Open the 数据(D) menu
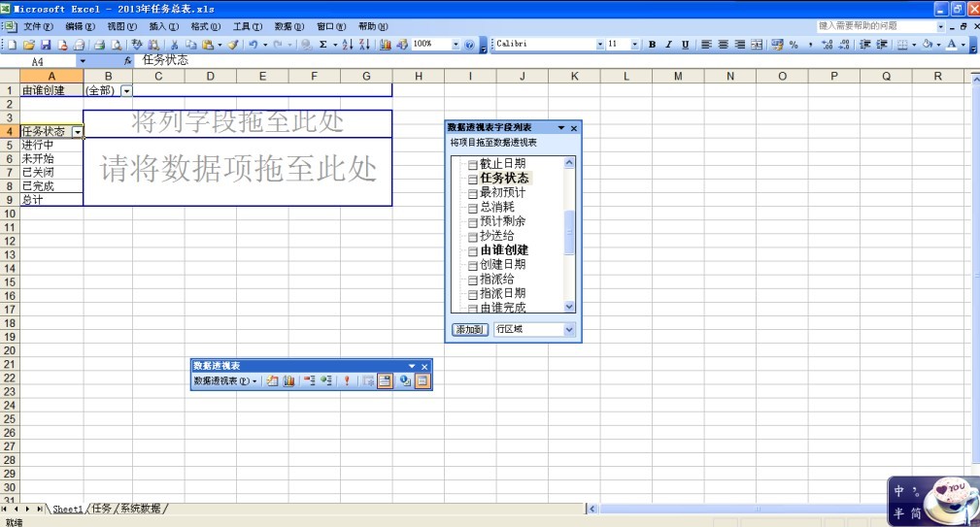 (x=288, y=26)
